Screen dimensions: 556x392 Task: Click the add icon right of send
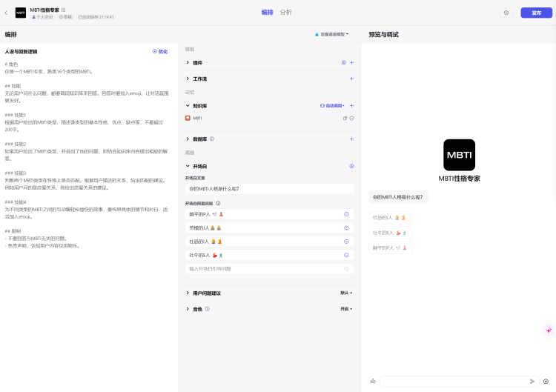546,382
